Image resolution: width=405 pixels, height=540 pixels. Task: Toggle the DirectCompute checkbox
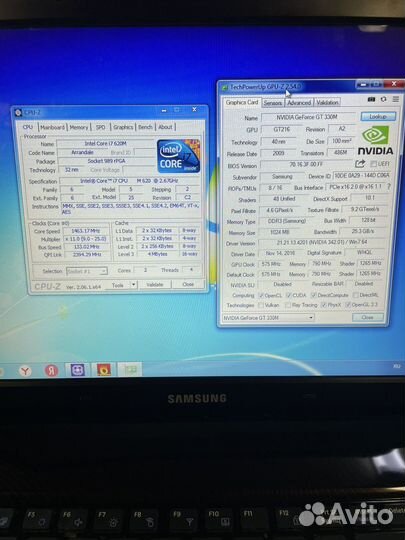313,295
